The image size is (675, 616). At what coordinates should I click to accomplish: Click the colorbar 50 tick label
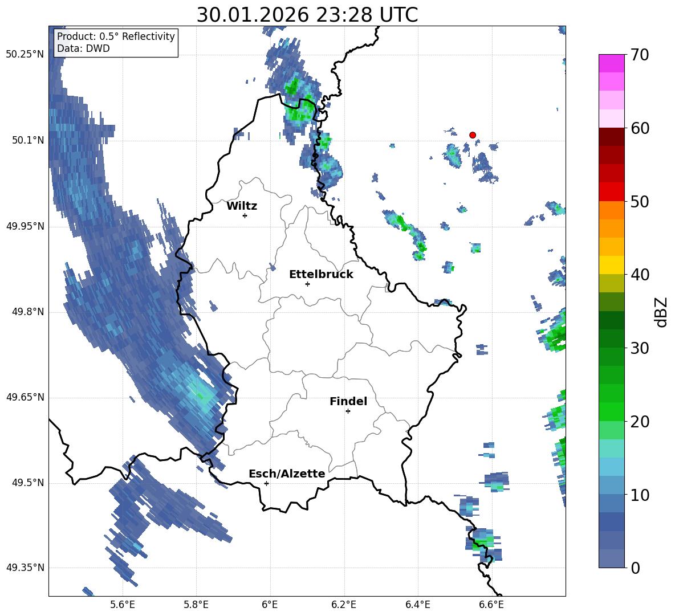point(640,202)
